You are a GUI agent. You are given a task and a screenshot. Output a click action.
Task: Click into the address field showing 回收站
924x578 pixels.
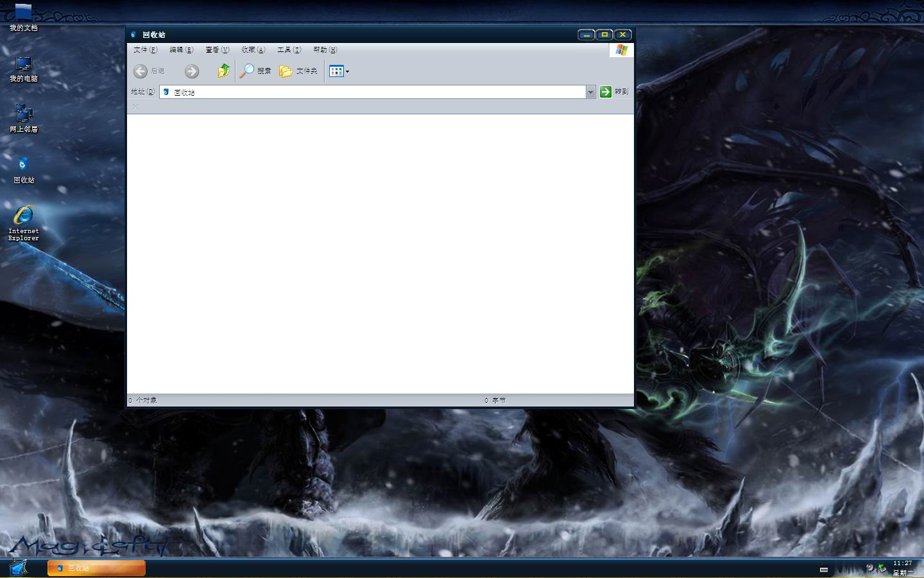372,92
